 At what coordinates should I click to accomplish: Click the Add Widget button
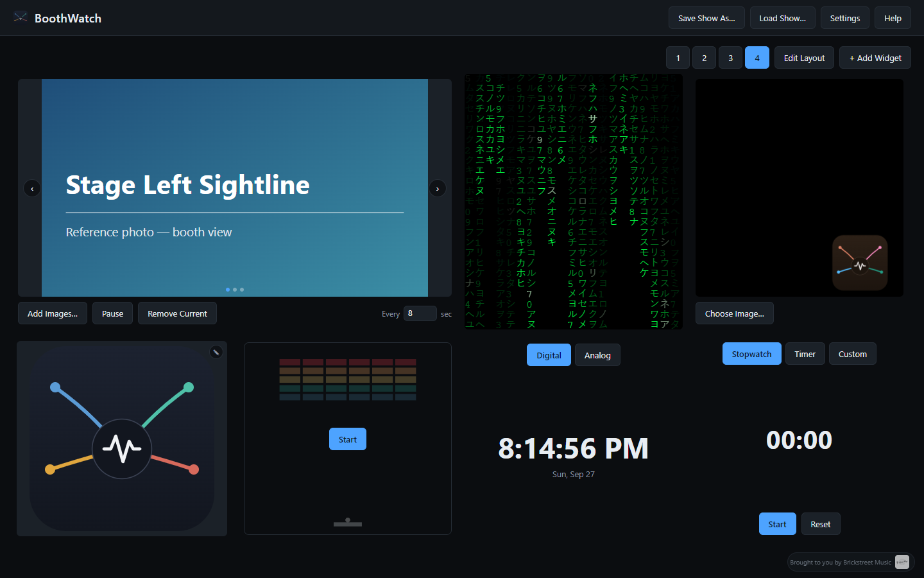[875, 58]
